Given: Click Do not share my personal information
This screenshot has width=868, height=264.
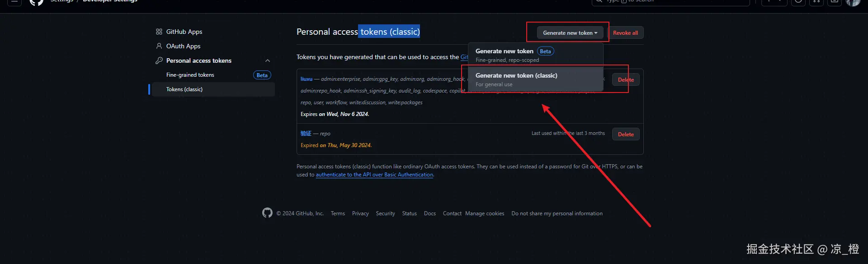Looking at the screenshot, I should pos(557,213).
